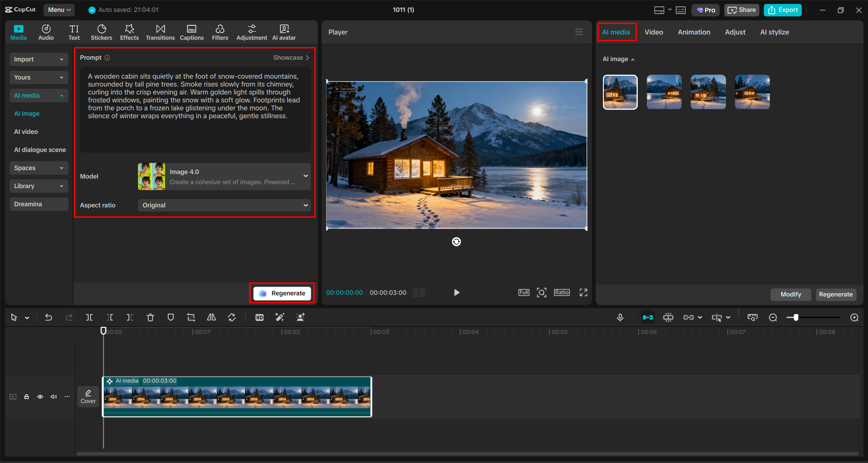Start voiceover recording with microphone icon

click(620, 318)
